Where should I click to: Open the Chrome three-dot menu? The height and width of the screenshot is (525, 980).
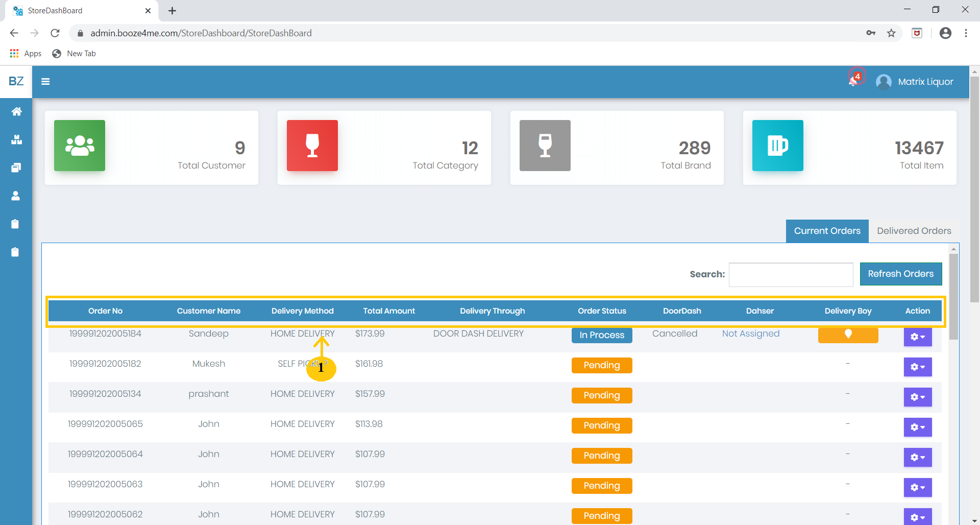click(x=966, y=33)
